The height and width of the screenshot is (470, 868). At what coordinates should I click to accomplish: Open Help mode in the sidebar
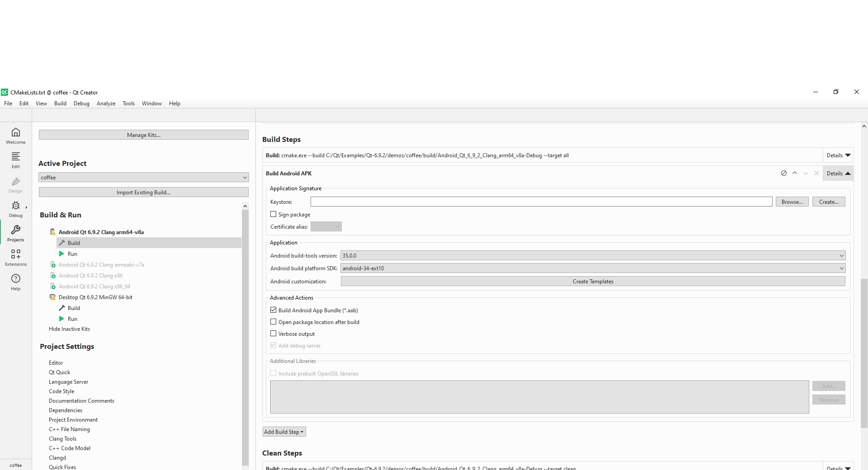tap(16, 282)
